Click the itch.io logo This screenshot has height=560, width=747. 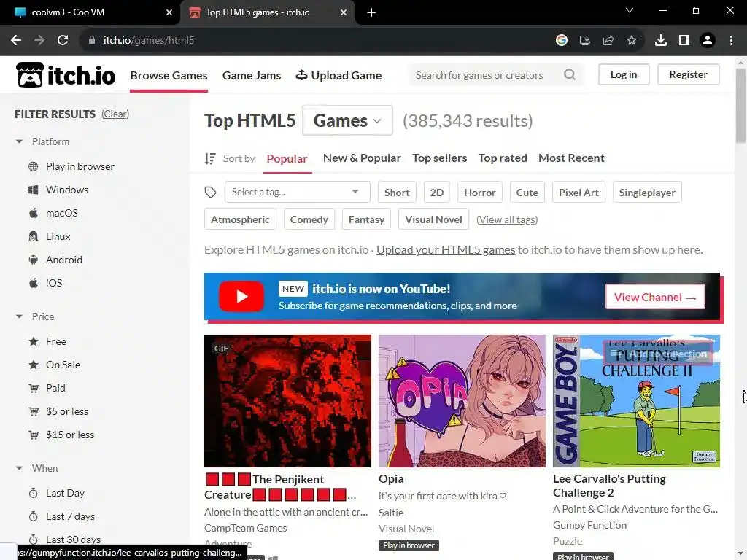[65, 75]
